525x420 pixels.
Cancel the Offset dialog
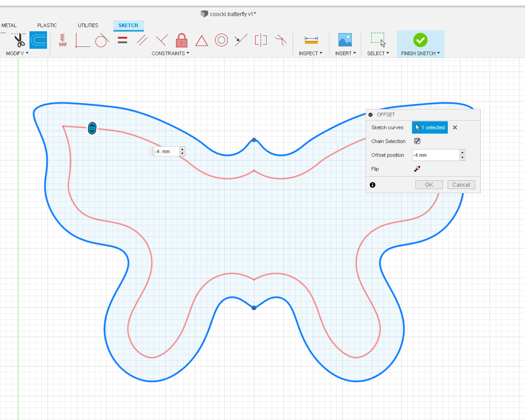pyautogui.click(x=461, y=184)
